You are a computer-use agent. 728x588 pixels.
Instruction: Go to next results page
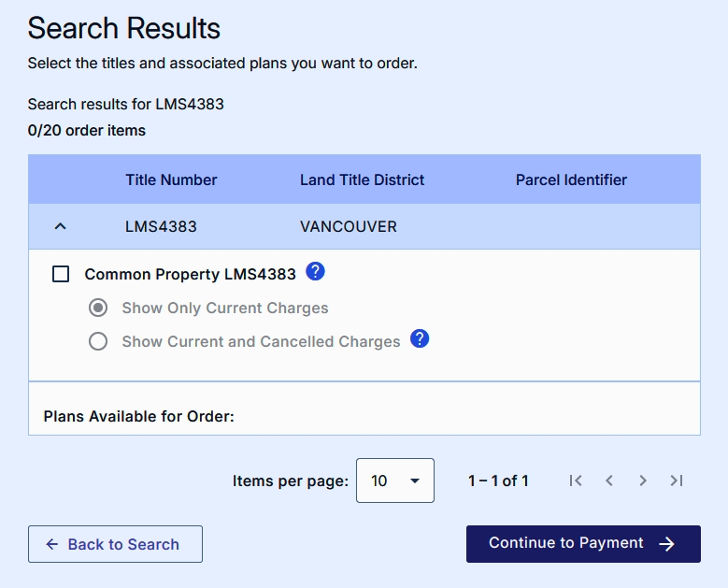click(643, 480)
